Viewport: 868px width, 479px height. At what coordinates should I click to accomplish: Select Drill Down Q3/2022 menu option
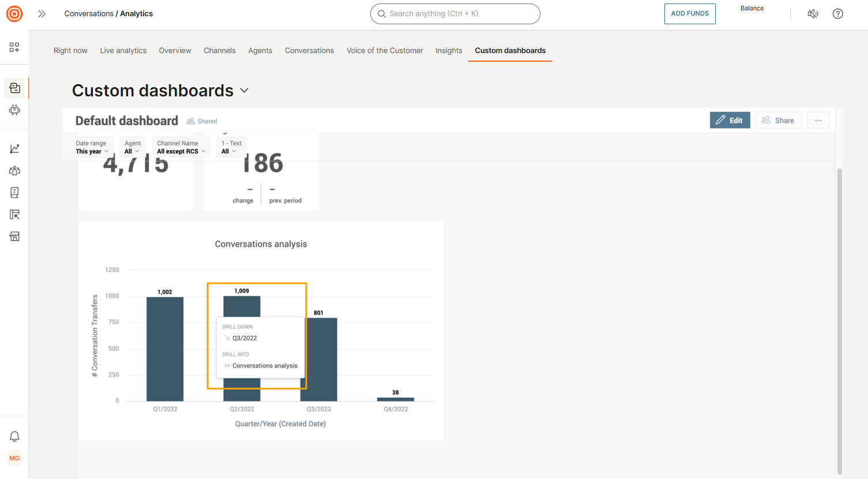(x=245, y=338)
